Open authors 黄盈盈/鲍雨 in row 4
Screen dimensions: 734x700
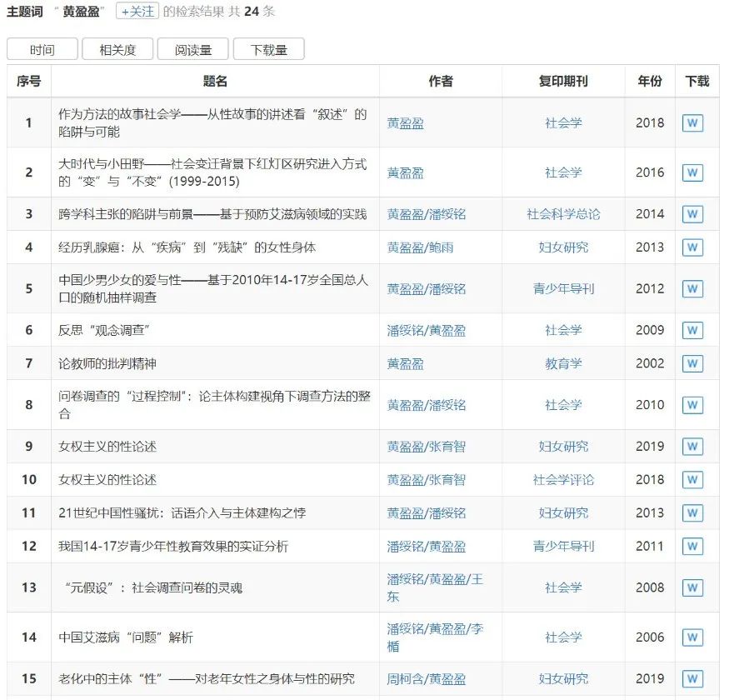click(x=421, y=247)
